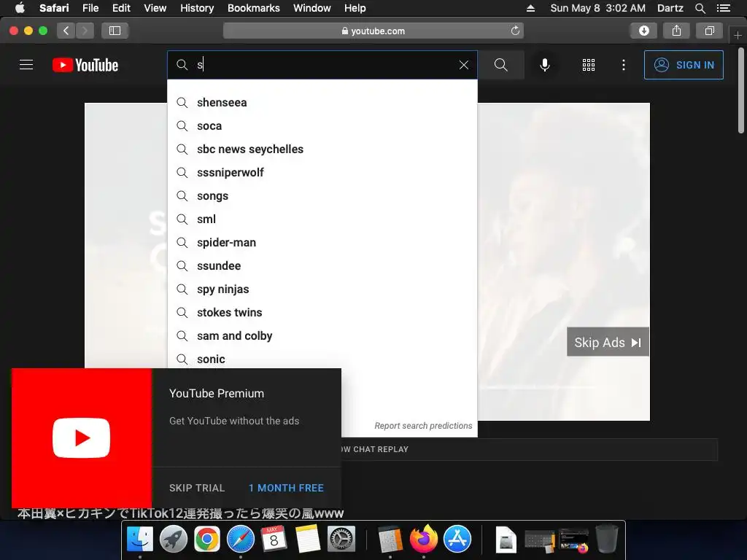Viewport: 747px width, 560px height.
Task: Click Safari back arrow button
Action: coord(66,31)
